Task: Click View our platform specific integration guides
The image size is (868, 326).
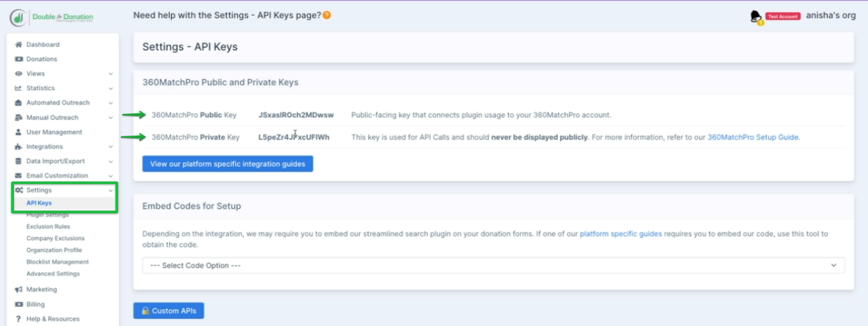Action: point(228,164)
